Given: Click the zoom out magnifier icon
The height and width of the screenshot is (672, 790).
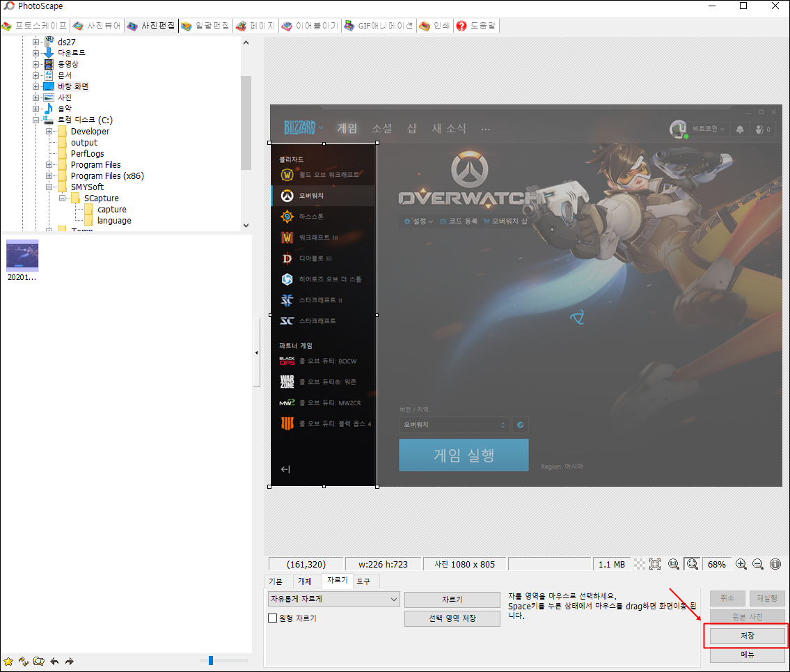Looking at the screenshot, I should (x=758, y=564).
